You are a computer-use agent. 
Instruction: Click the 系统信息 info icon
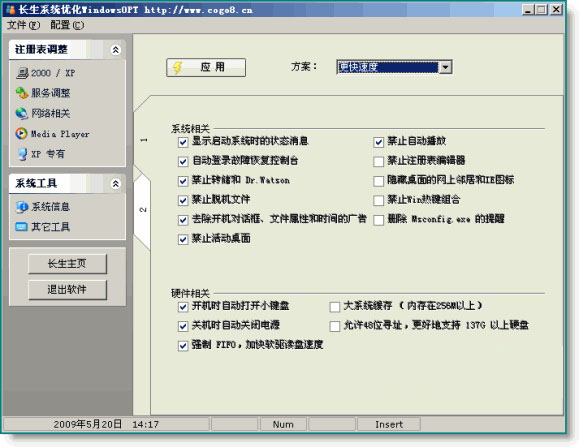pos(22,207)
